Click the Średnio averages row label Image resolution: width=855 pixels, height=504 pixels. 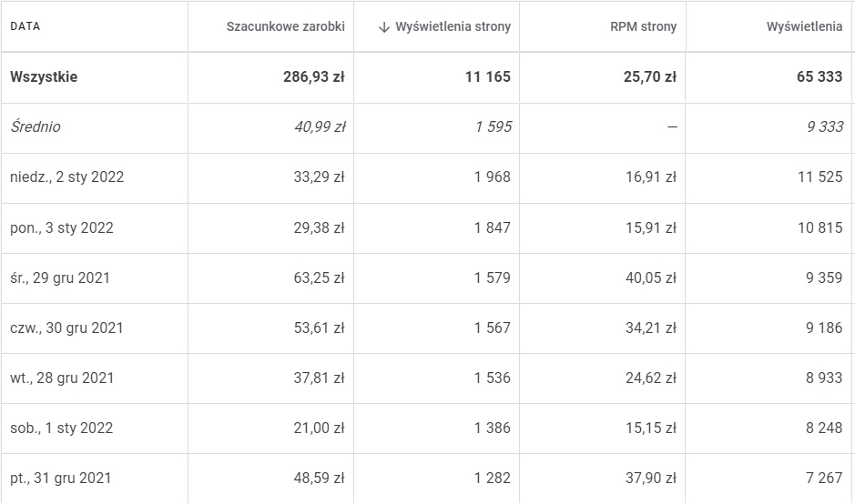(x=36, y=127)
